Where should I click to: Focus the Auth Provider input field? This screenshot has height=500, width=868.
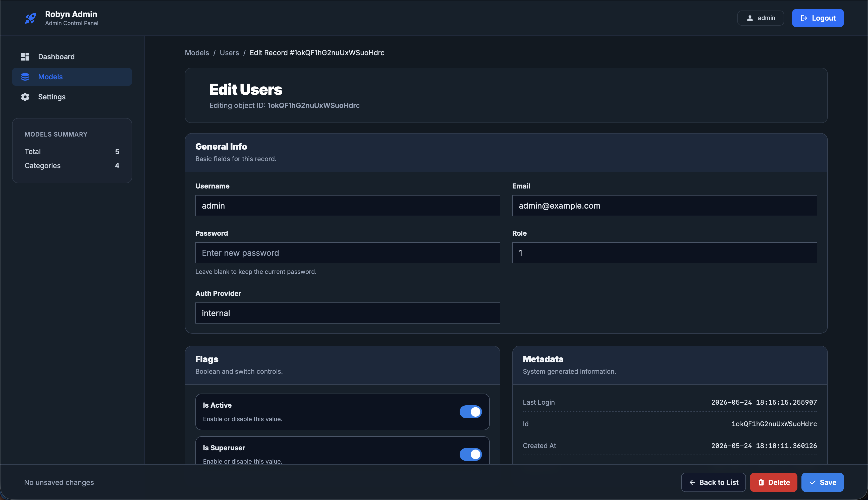[347, 313]
